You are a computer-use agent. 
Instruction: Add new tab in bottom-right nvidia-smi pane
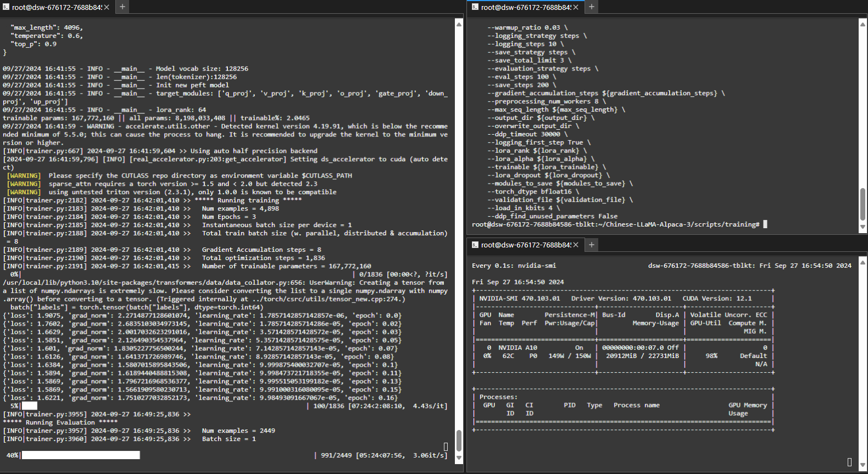[592, 245]
